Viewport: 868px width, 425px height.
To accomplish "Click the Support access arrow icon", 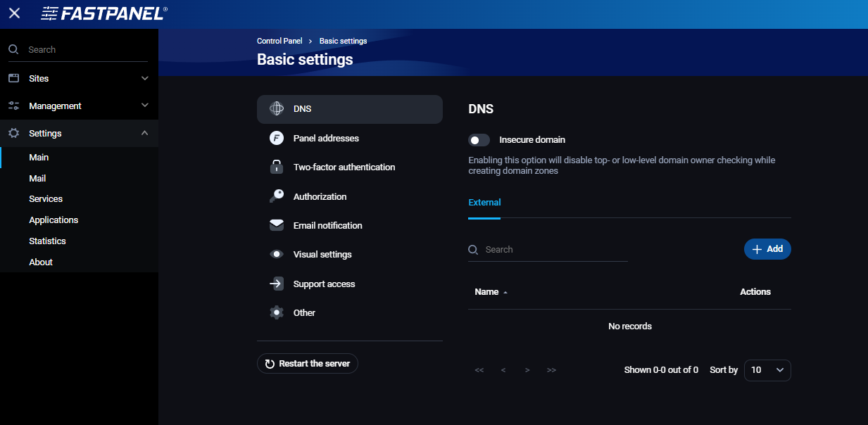I will point(277,284).
